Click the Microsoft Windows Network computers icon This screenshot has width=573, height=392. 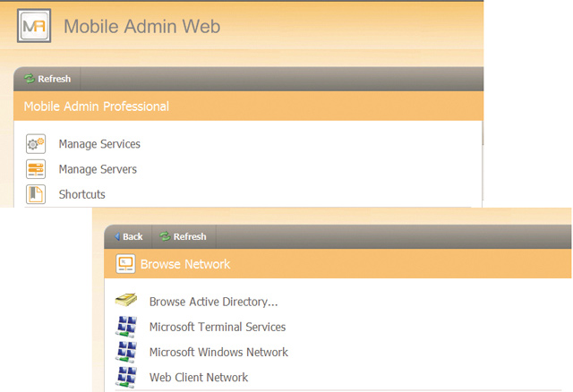click(126, 352)
